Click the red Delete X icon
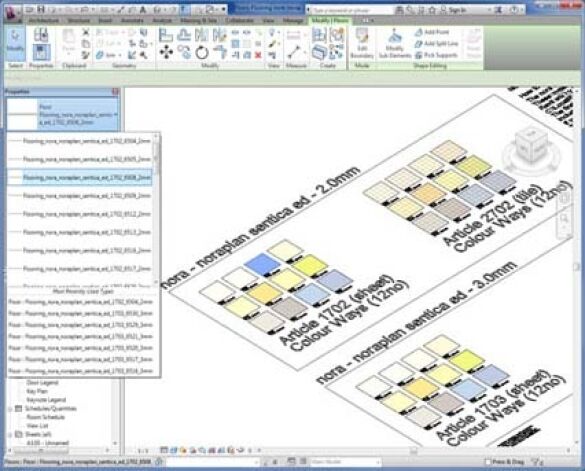The image size is (585, 471). tap(258, 55)
